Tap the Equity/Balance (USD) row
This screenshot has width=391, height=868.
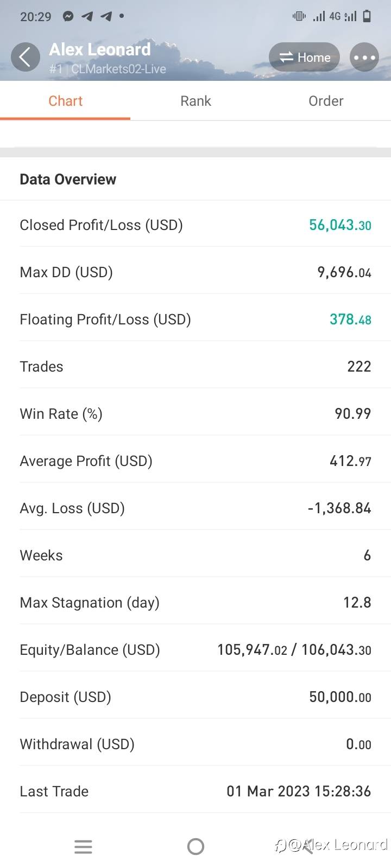pos(195,650)
